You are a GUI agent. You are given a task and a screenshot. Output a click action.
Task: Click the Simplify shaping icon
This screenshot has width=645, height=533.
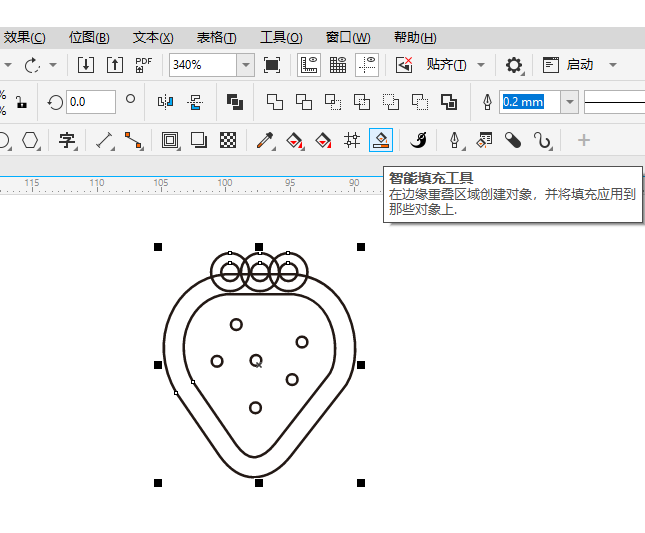point(362,102)
